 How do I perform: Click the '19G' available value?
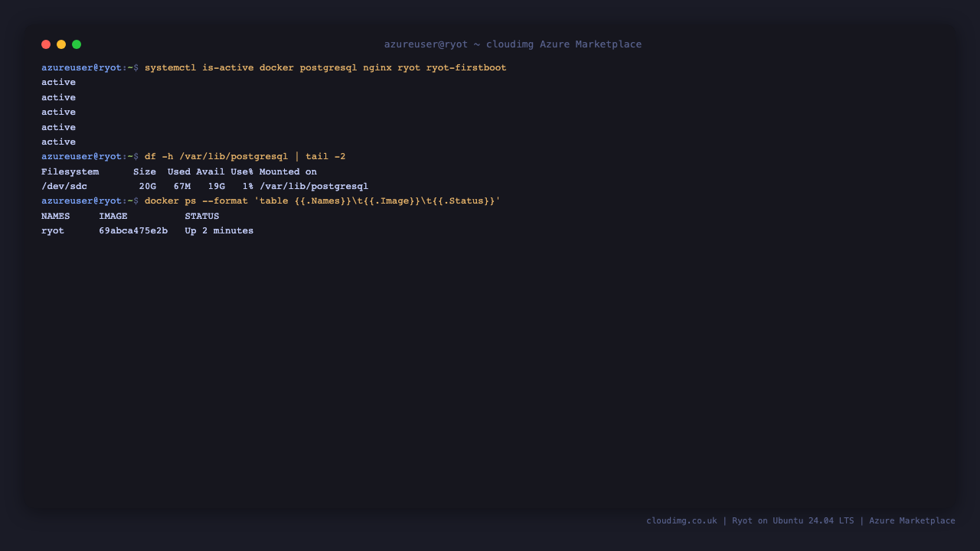[x=217, y=186]
